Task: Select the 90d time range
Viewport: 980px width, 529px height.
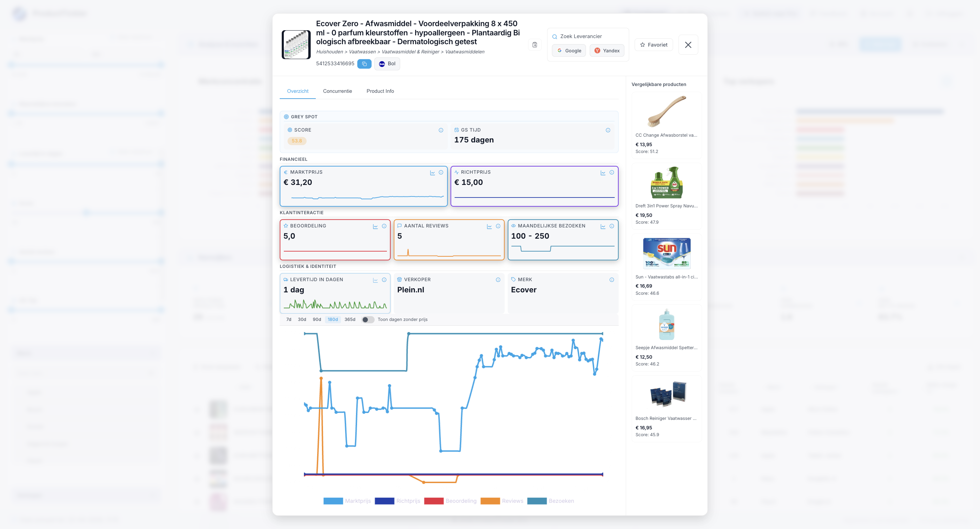Action: [x=317, y=320]
